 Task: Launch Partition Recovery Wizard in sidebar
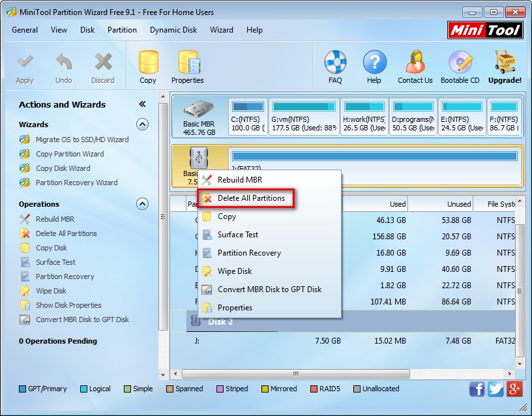77,183
